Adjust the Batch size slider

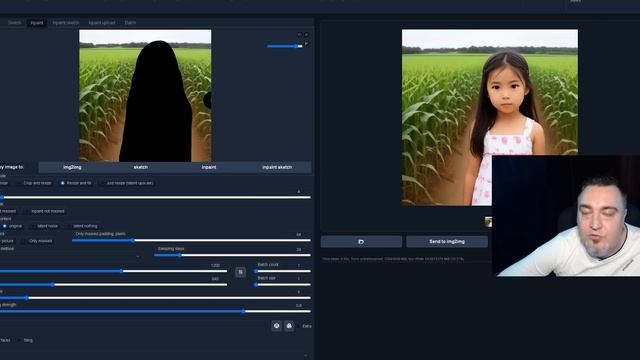point(282,284)
